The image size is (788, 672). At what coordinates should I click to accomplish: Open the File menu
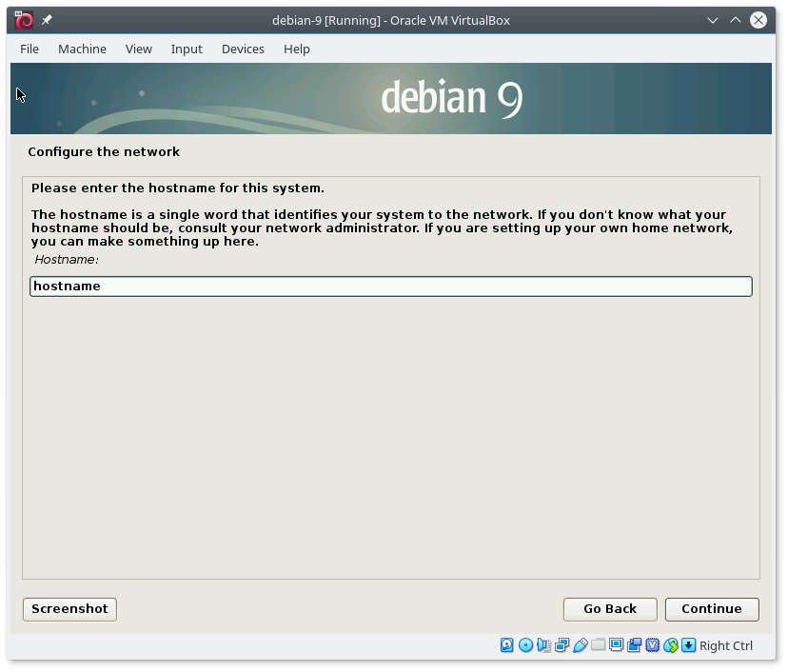pos(30,49)
